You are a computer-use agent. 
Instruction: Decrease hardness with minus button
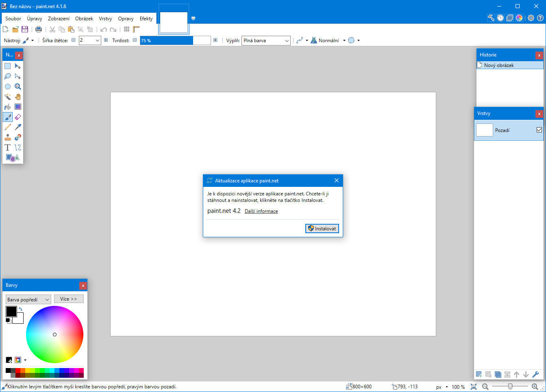[135, 40]
